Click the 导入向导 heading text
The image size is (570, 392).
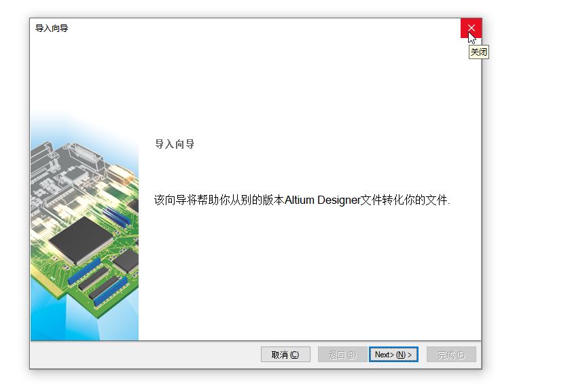(x=175, y=144)
